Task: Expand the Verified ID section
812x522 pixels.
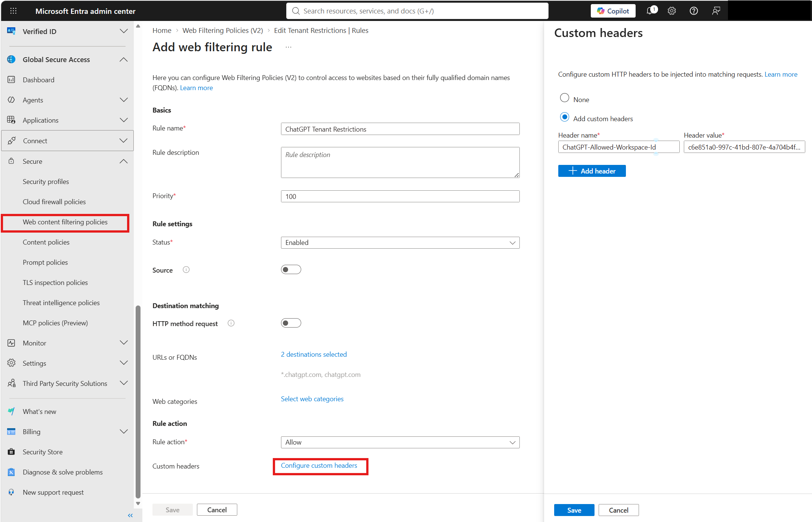Action: (123, 31)
